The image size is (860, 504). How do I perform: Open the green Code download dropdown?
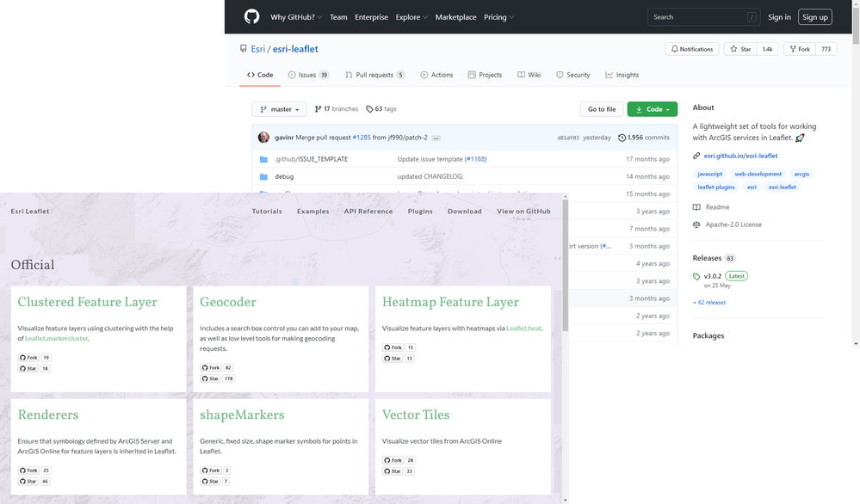[653, 109]
